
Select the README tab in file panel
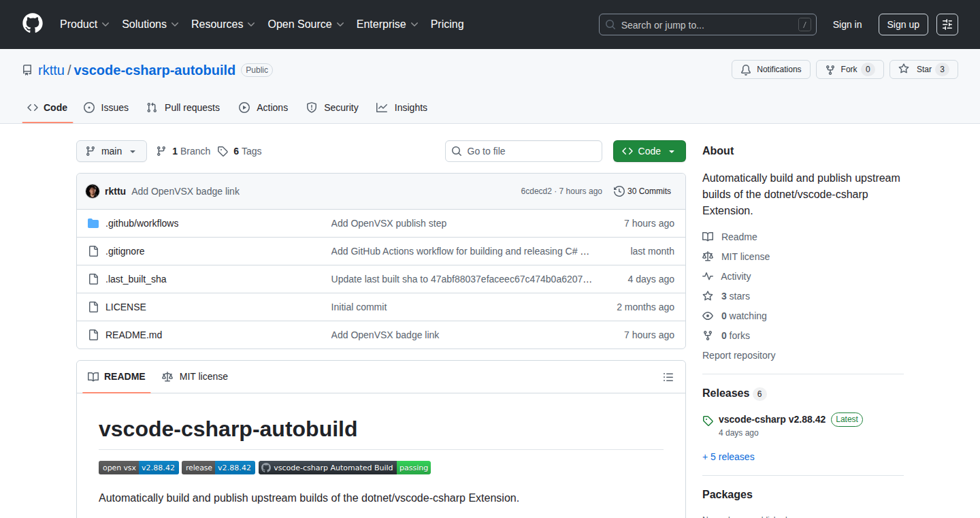coord(116,376)
